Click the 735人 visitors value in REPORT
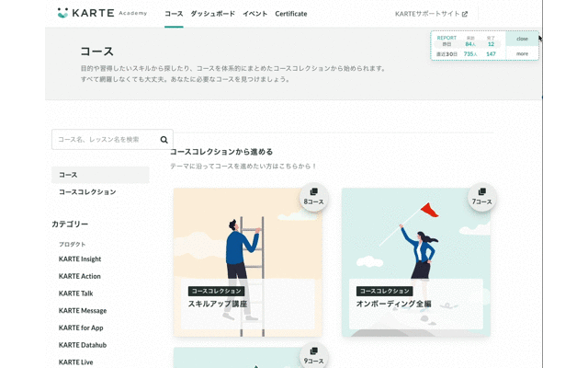Image resolution: width=588 pixels, height=368 pixels. [x=470, y=54]
